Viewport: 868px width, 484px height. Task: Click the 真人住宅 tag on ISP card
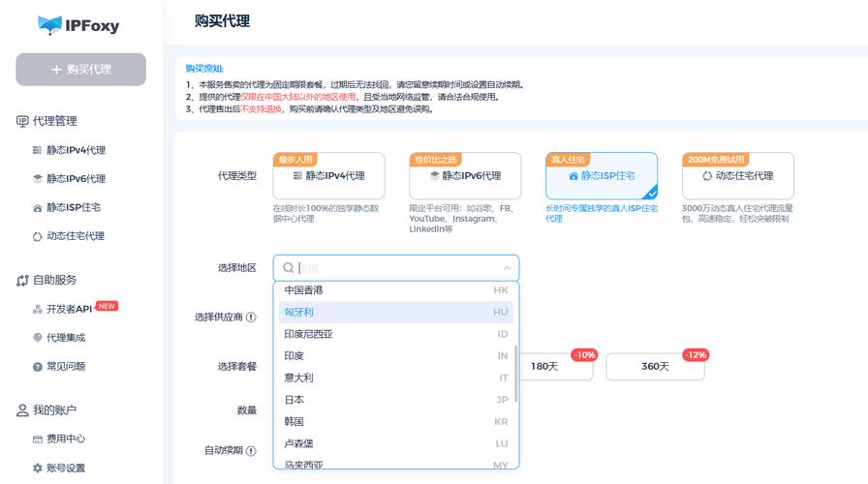(568, 160)
